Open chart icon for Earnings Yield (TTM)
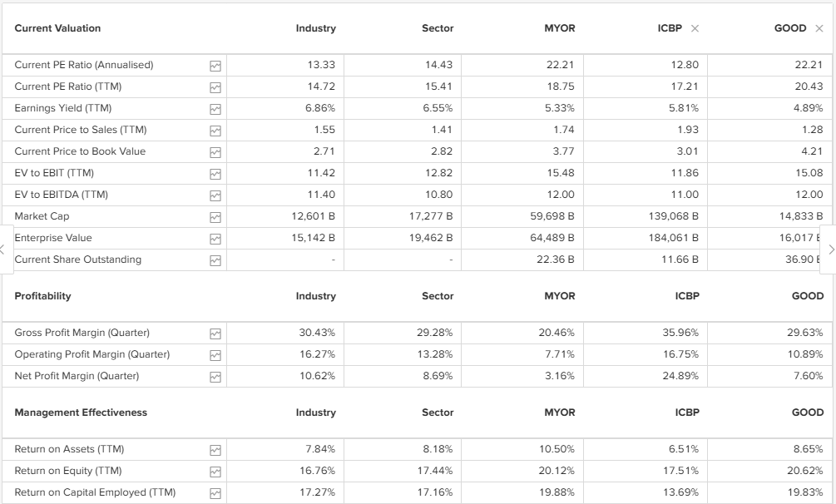This screenshot has width=836, height=504. 215,108
